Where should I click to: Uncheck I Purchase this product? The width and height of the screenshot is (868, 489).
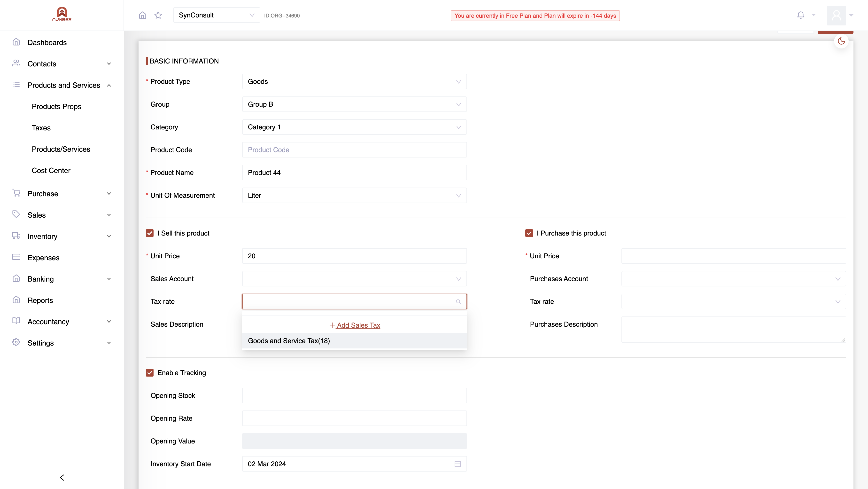tap(529, 233)
